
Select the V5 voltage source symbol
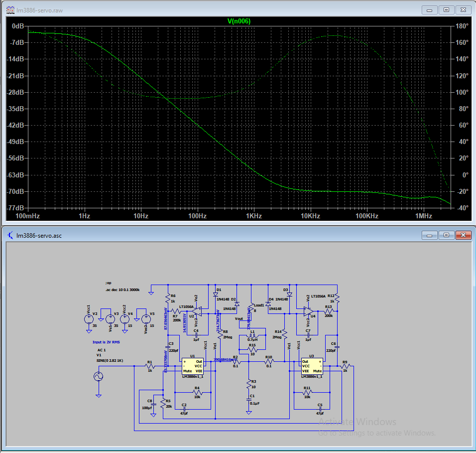pyautogui.click(x=146, y=319)
